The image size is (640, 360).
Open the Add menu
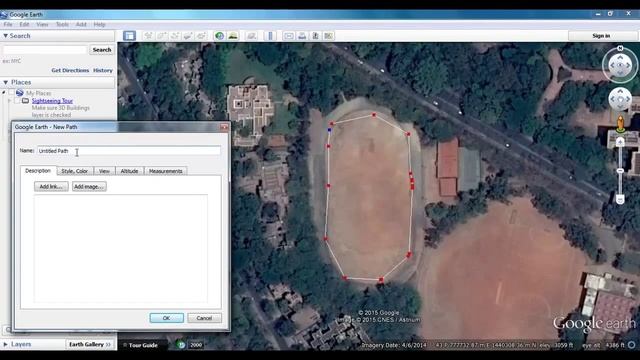click(x=81, y=24)
